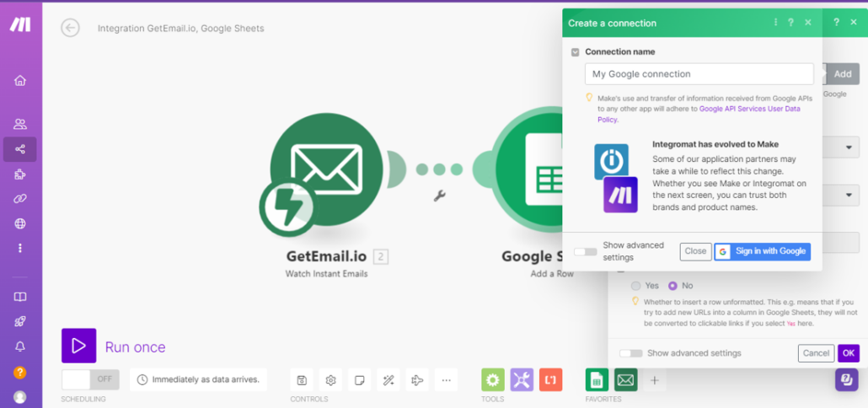Viewport: 868px width, 408px height.
Task: Click Watch Instant Emails subtitle
Action: (x=327, y=273)
